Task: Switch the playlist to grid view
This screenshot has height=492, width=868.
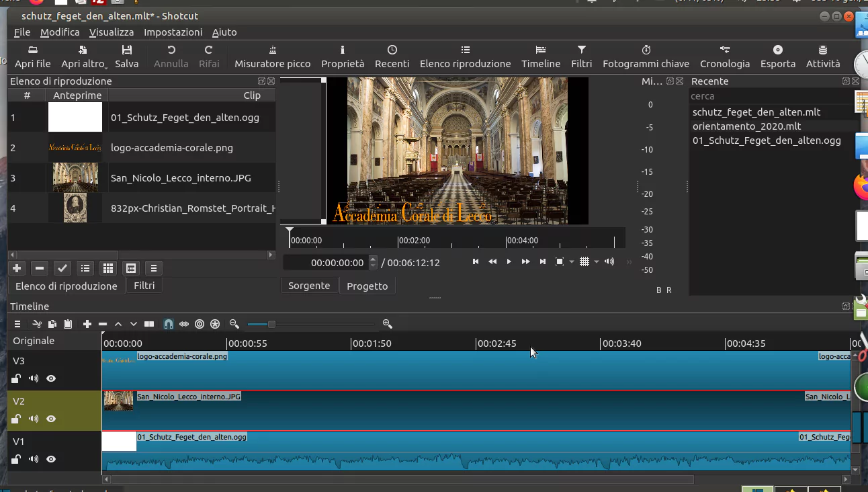Action: (x=107, y=268)
